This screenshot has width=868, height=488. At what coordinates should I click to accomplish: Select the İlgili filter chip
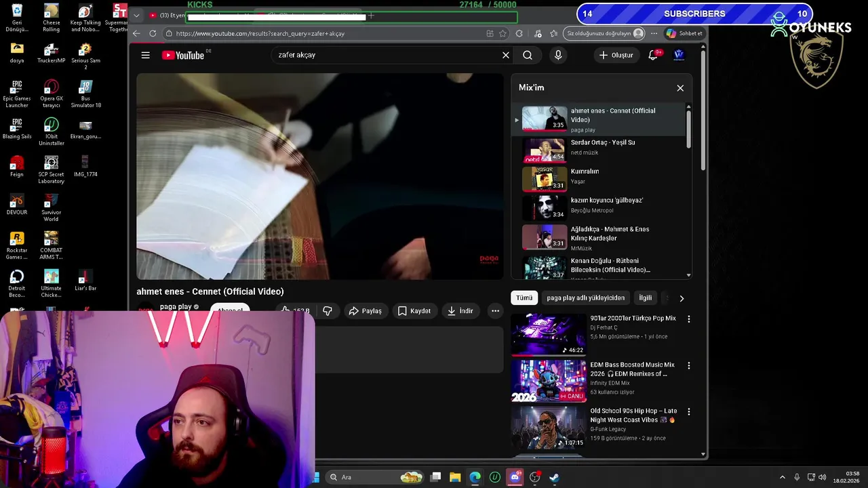pyautogui.click(x=646, y=298)
